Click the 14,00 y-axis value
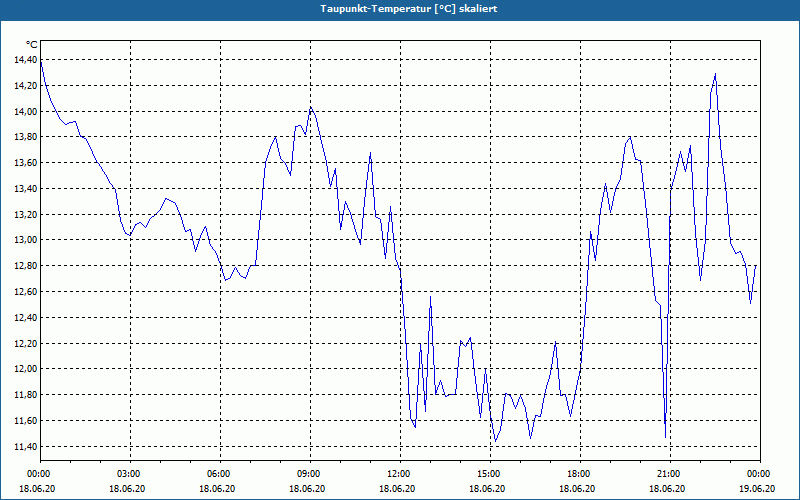Image resolution: width=800 pixels, height=500 pixels. click(26, 112)
